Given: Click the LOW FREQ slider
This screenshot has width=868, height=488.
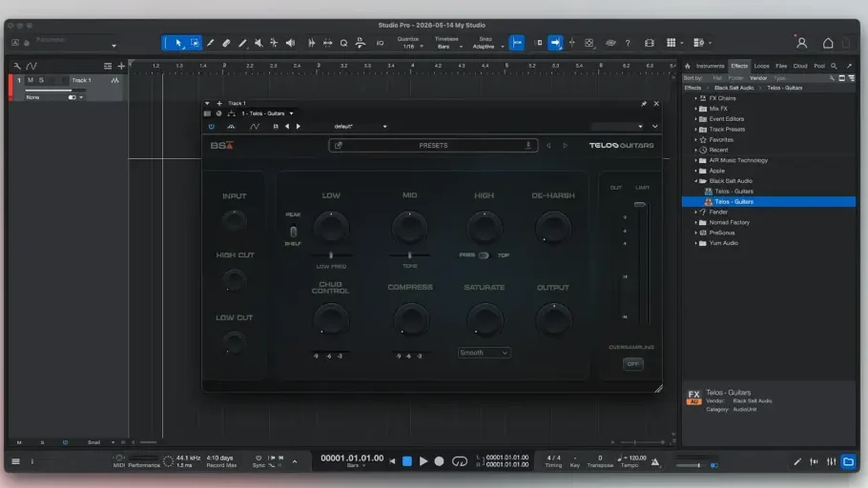Looking at the screenshot, I should (331, 255).
